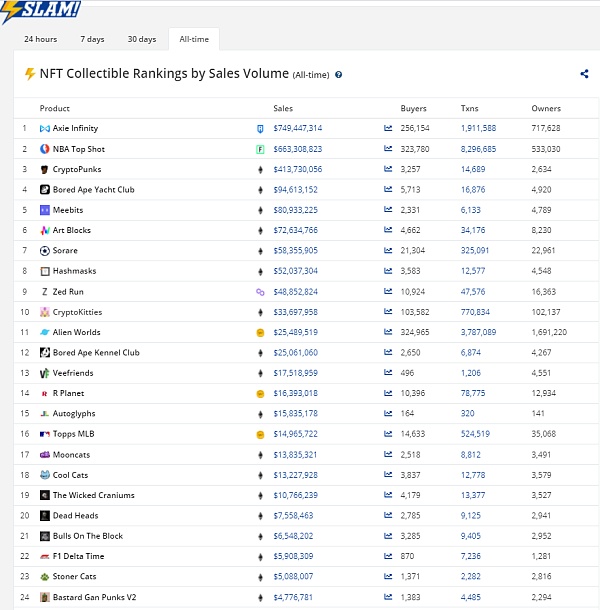Click the Cool Cats product logo
Screen dimensions: 600x610
click(45, 475)
